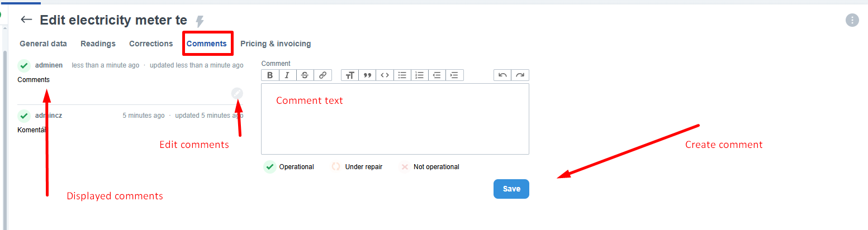868x230 pixels.
Task: Toggle bold formatting in comment editor
Action: [x=270, y=75]
